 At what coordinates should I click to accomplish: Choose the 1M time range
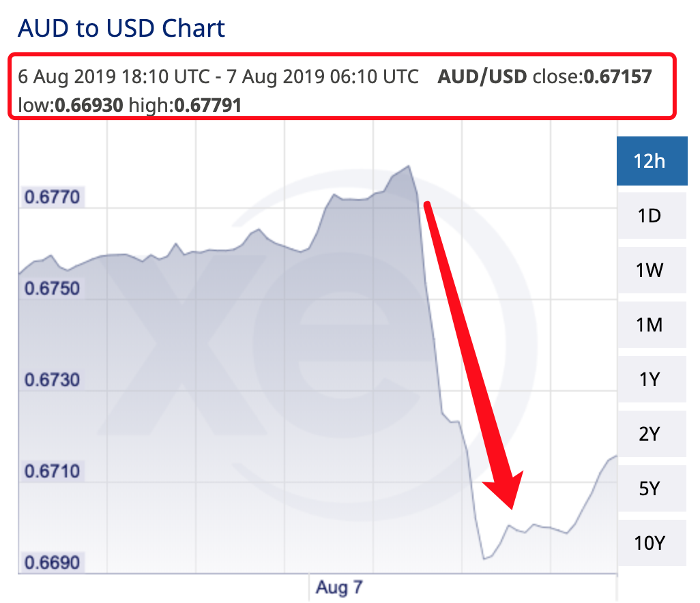click(x=649, y=325)
